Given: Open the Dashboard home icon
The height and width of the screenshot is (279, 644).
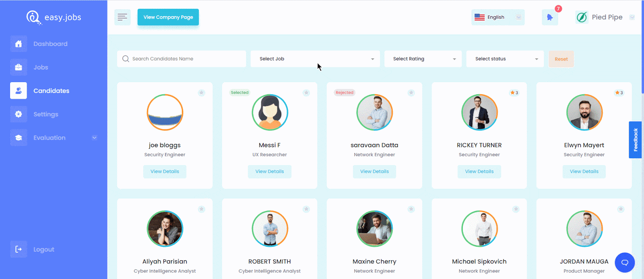Looking at the screenshot, I should tap(19, 44).
